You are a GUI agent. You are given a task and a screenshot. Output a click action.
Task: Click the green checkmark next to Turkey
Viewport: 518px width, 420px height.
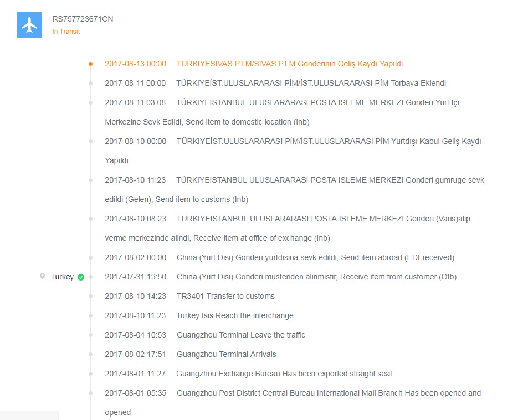point(80,277)
